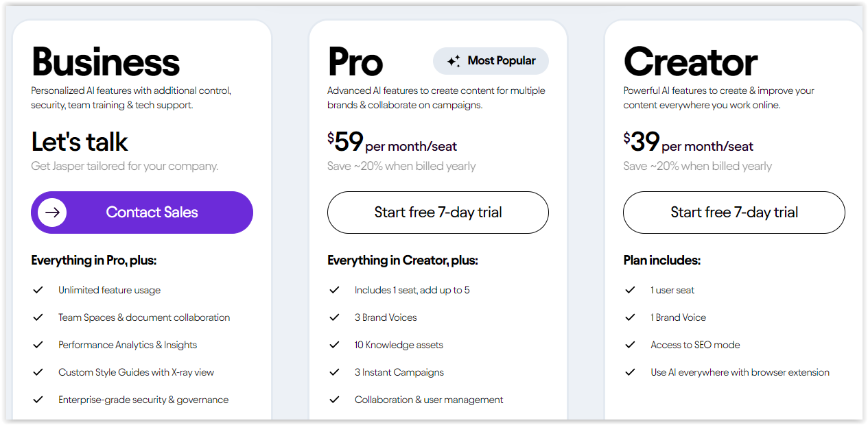The image size is (868, 425).
Task: Click checkmark next to 3 Brand Voices
Action: point(335,317)
